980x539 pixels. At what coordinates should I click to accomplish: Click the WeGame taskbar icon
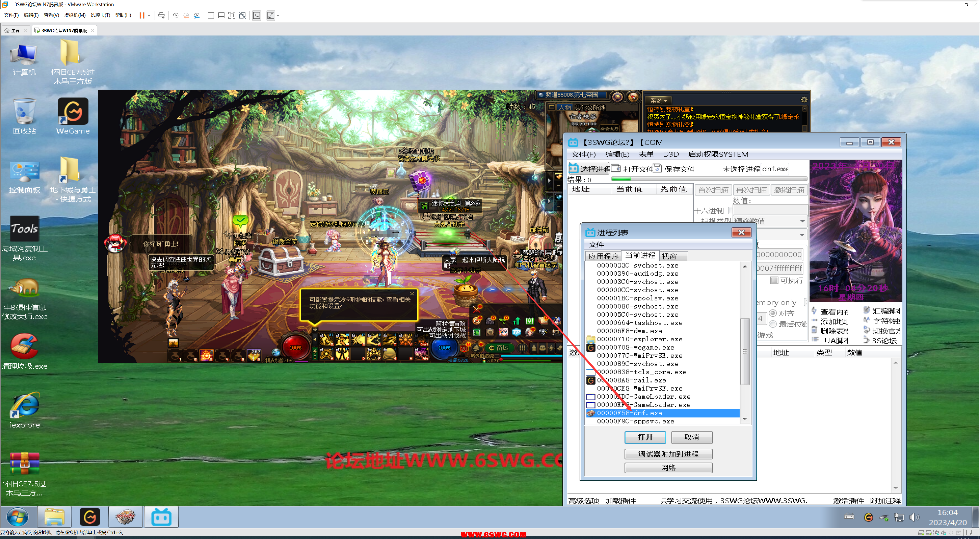point(90,517)
